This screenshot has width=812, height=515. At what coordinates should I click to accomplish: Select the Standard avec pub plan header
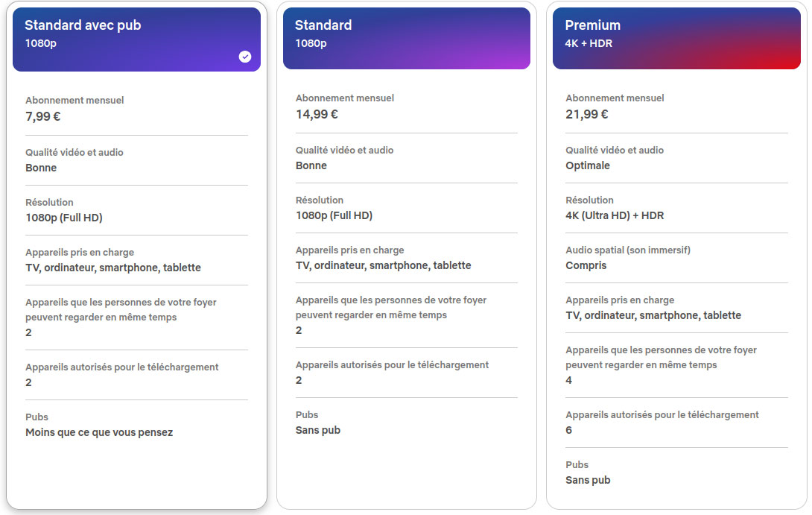tap(137, 40)
